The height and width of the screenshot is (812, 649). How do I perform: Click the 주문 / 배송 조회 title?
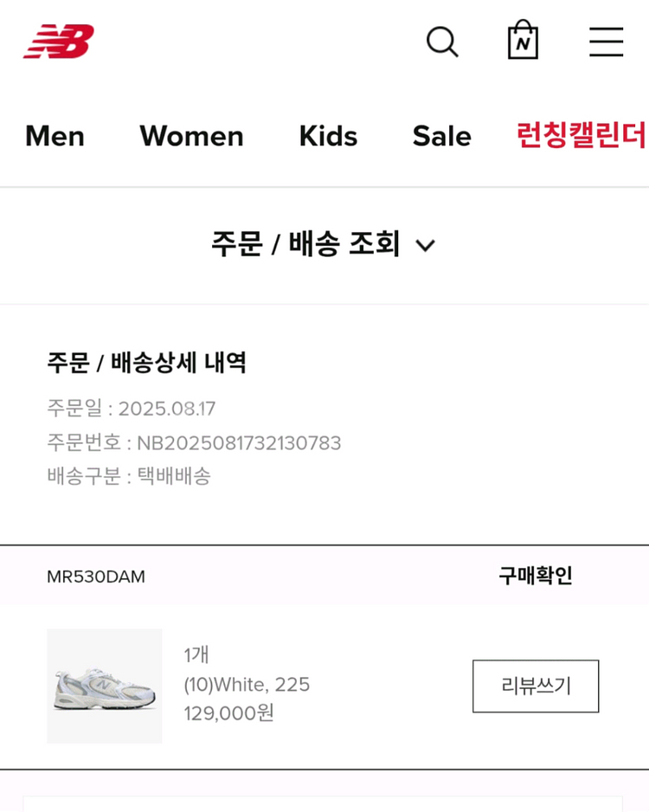[x=305, y=244]
